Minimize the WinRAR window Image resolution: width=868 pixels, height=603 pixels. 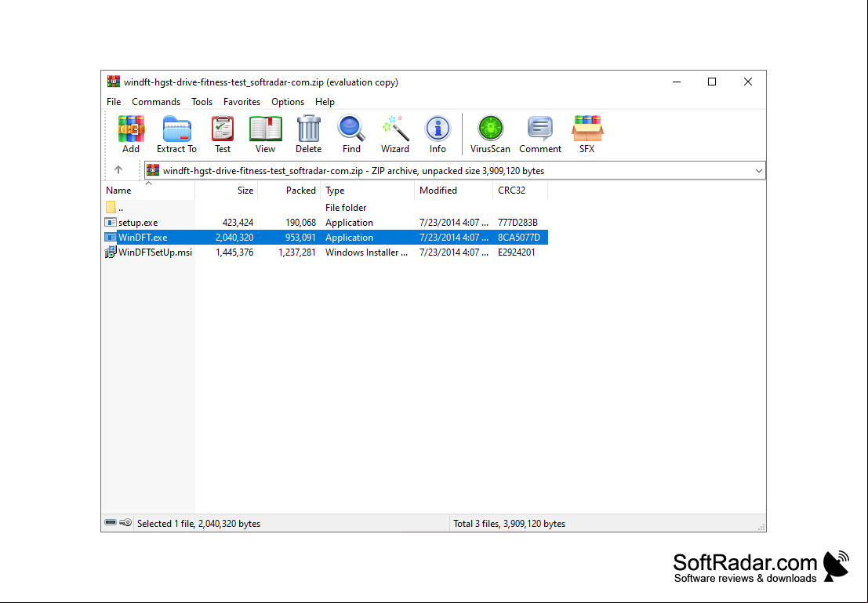[x=677, y=82]
